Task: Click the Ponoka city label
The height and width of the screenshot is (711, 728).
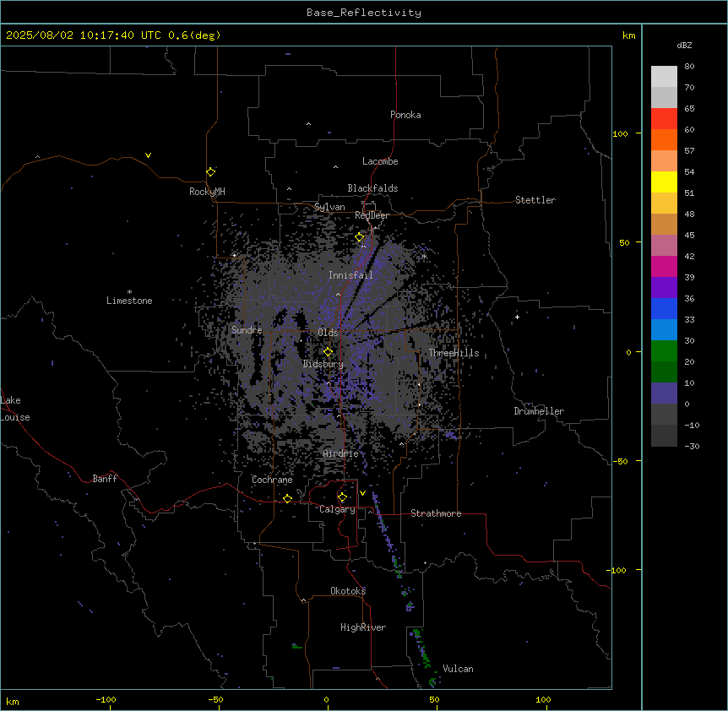Action: pos(405,115)
